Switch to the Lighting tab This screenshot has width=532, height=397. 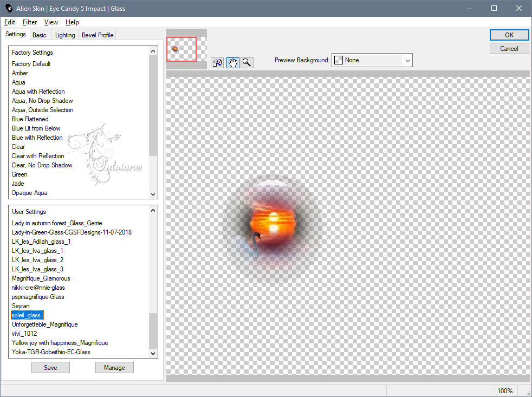click(x=65, y=35)
